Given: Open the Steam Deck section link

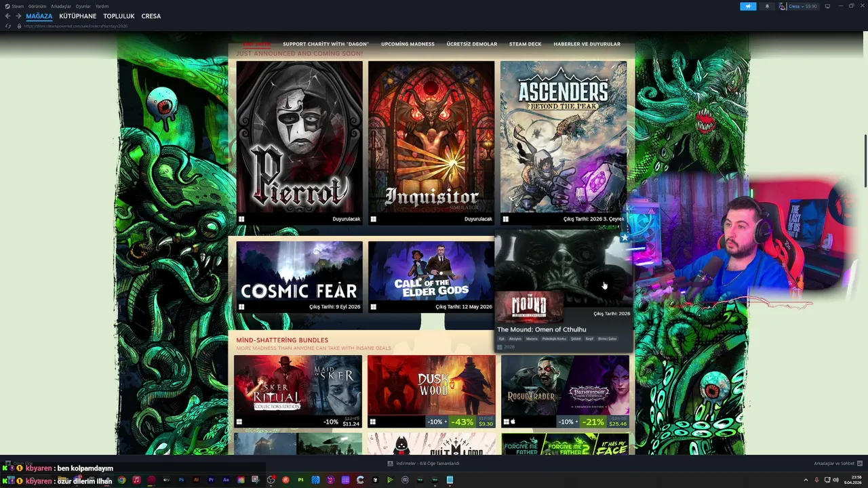Looking at the screenshot, I should 526,44.
